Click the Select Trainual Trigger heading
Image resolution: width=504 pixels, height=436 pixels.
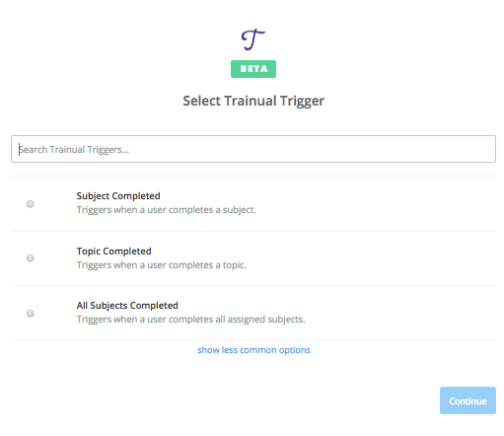click(253, 101)
